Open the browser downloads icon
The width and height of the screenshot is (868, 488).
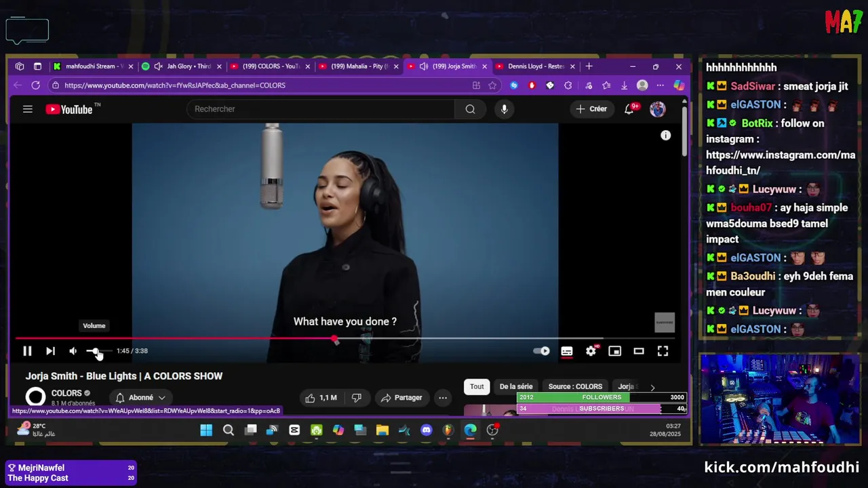[x=624, y=85]
